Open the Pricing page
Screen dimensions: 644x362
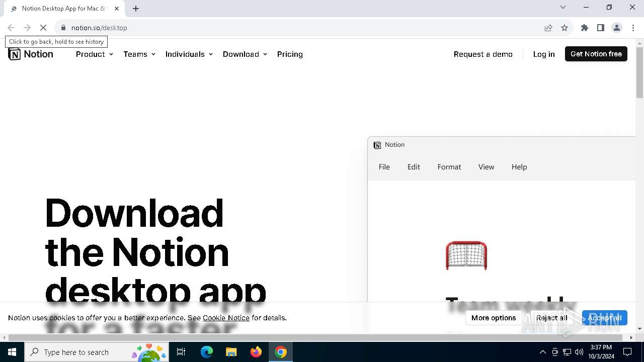pos(290,54)
